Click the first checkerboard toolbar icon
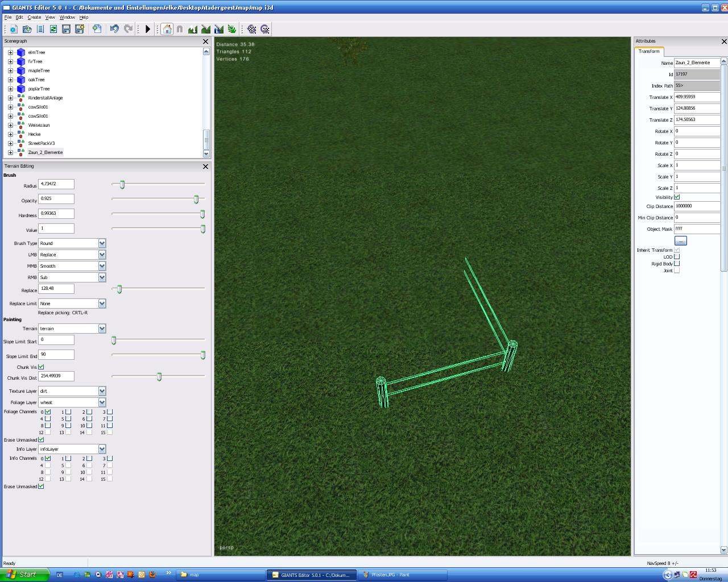The height and width of the screenshot is (582, 728). point(252,29)
